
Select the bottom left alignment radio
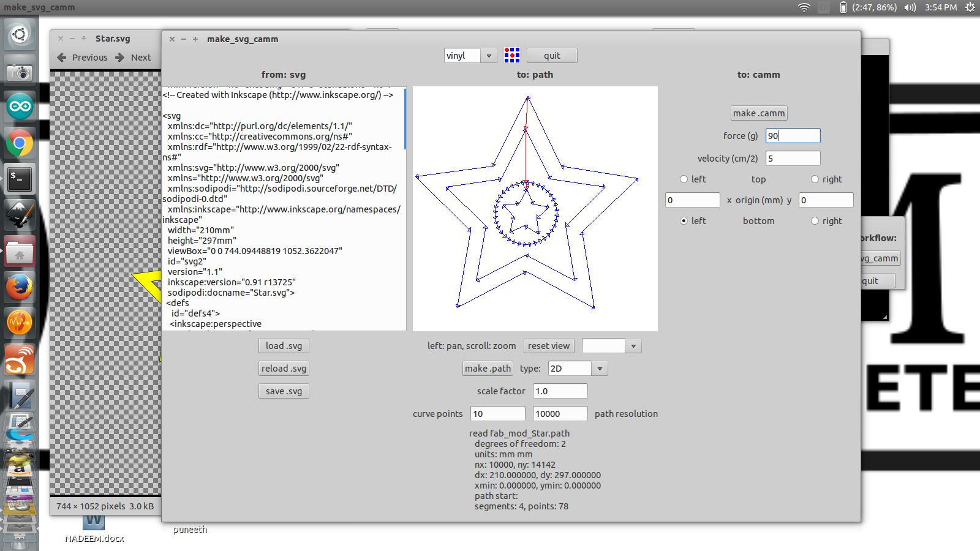tap(684, 221)
